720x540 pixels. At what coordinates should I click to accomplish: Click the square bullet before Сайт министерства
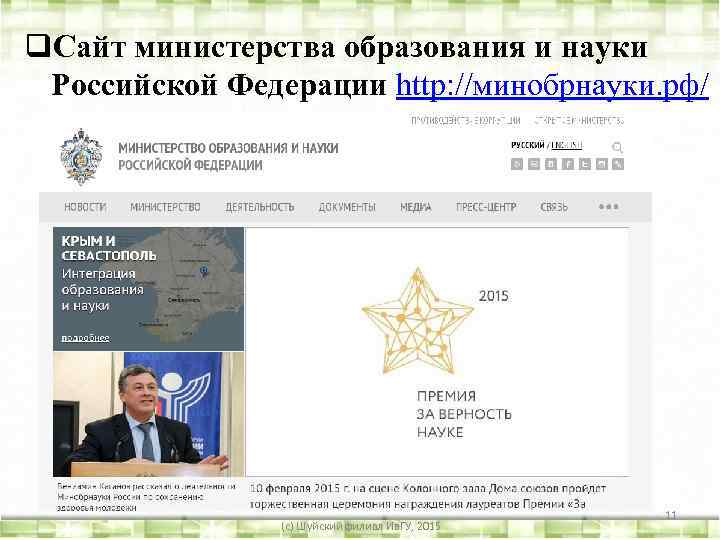tap(38, 46)
